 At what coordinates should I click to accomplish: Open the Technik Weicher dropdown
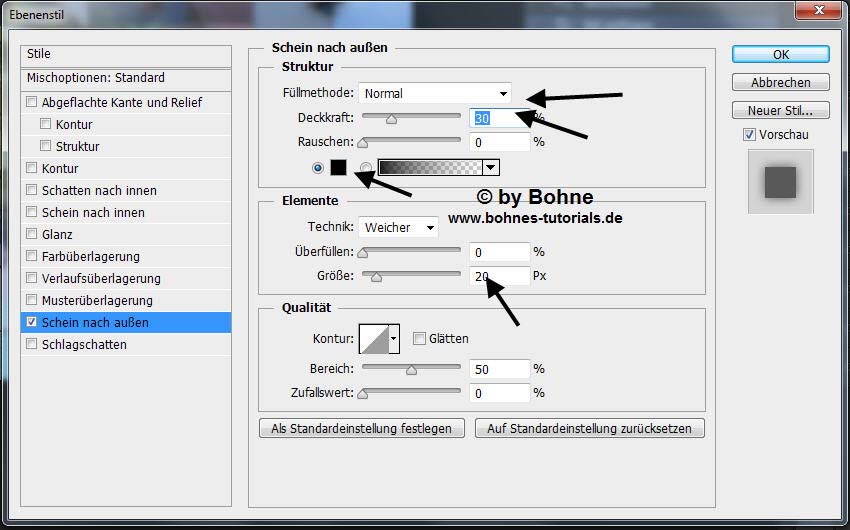click(x=399, y=228)
